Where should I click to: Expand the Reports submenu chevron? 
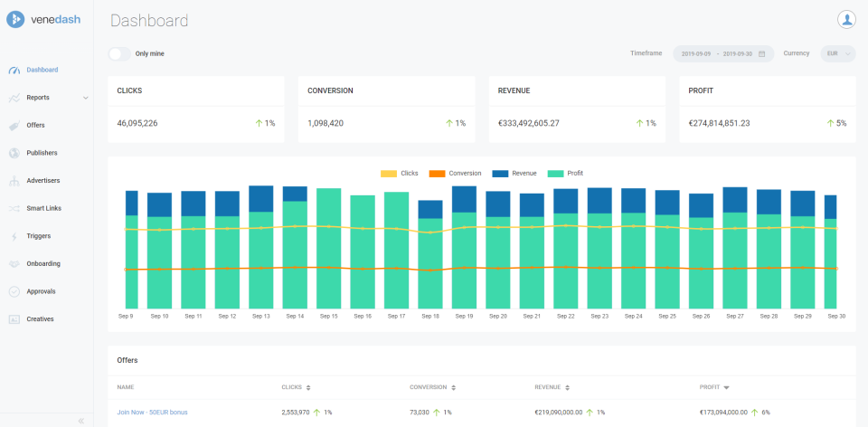point(86,98)
